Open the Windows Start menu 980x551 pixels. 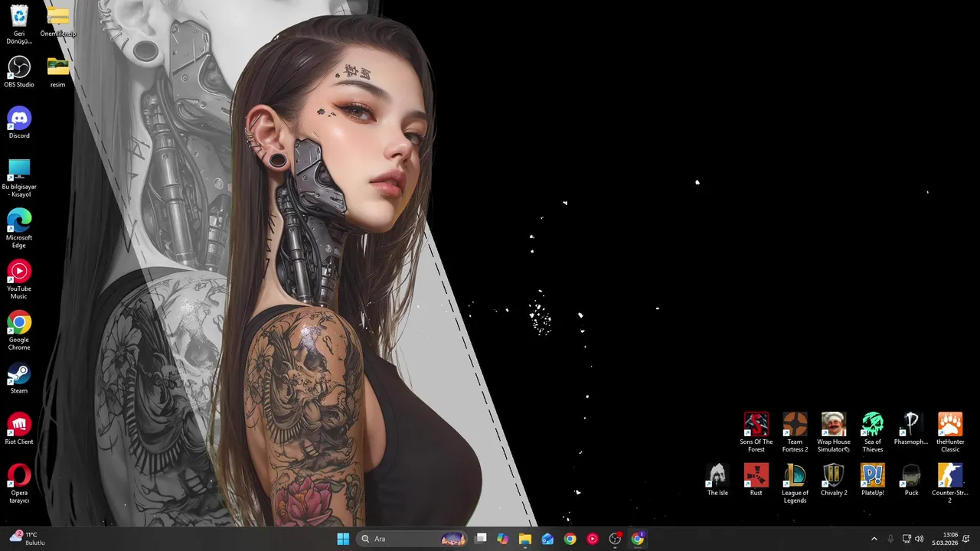coord(343,539)
